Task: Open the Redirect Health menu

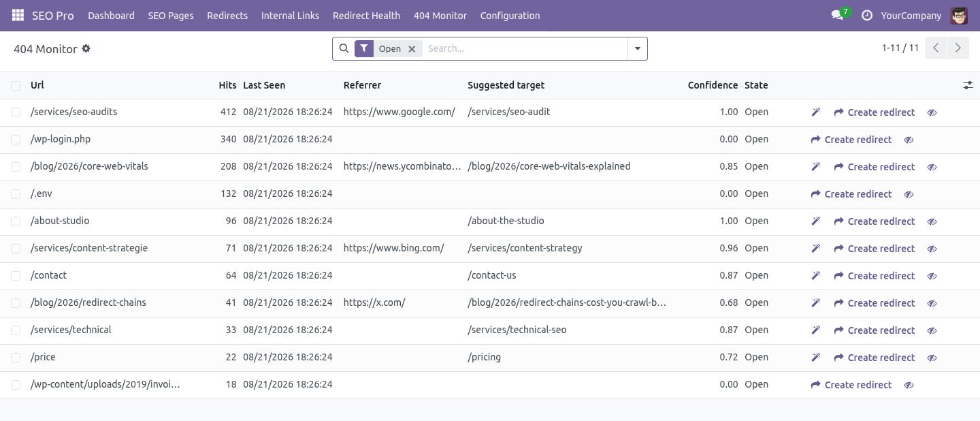Action: point(366,15)
